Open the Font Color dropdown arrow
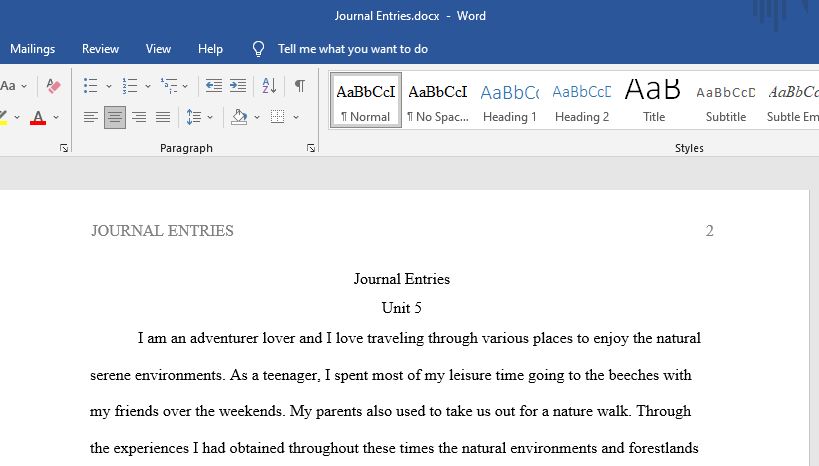 click(56, 118)
